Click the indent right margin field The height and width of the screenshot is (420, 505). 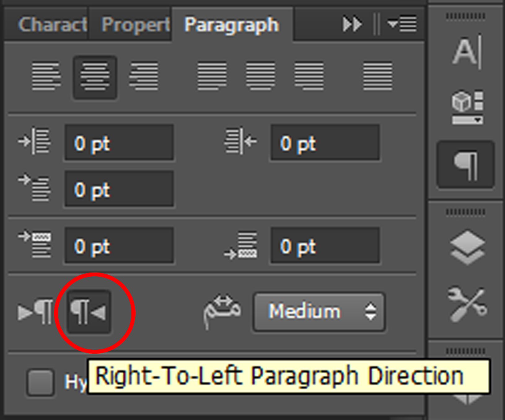325,143
